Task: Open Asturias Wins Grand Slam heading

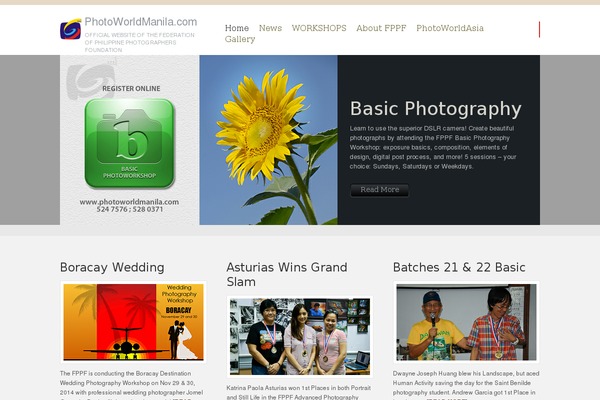Action: (x=287, y=274)
